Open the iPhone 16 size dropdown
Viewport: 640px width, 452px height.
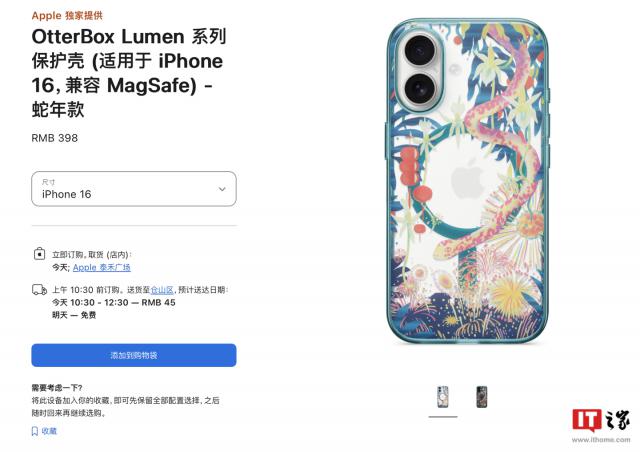point(134,189)
